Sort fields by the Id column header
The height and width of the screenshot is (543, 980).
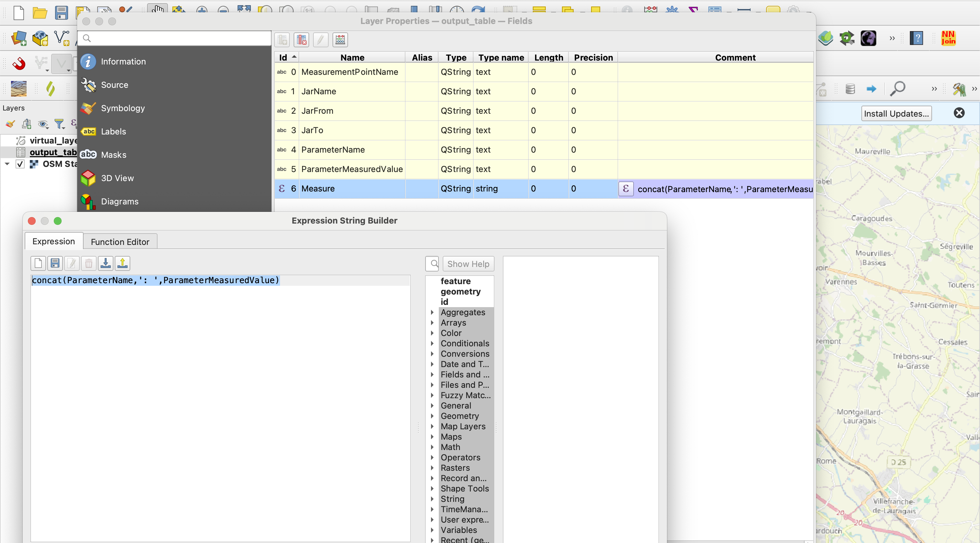287,57
